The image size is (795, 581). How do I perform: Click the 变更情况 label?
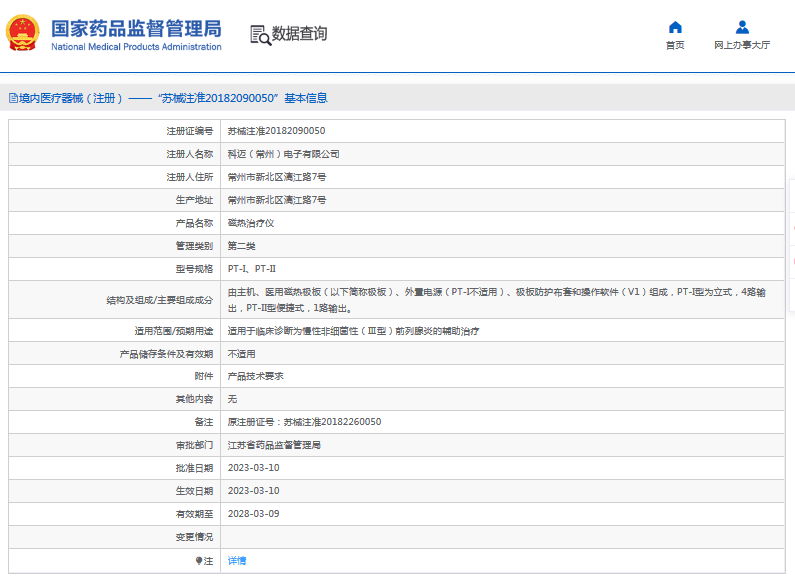coord(194,537)
